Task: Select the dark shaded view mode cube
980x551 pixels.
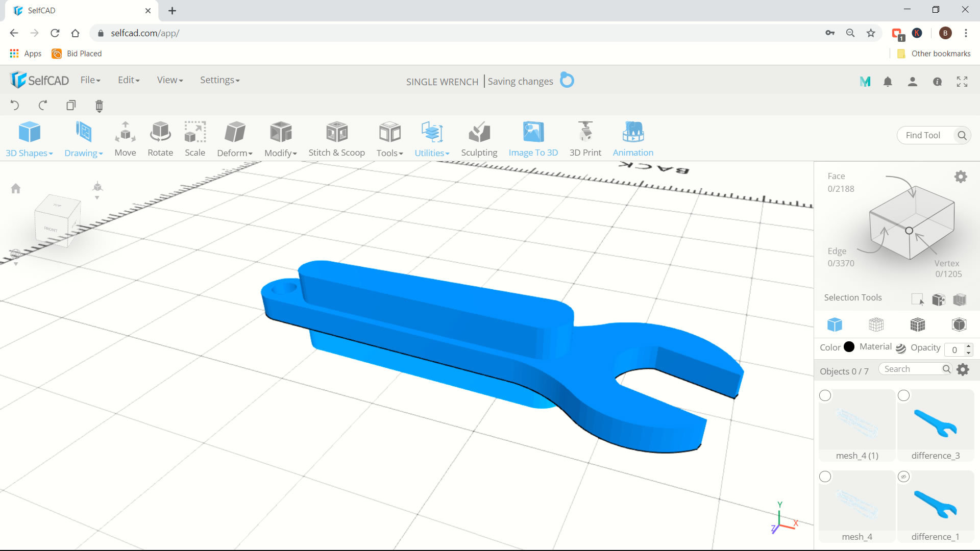Action: click(959, 324)
